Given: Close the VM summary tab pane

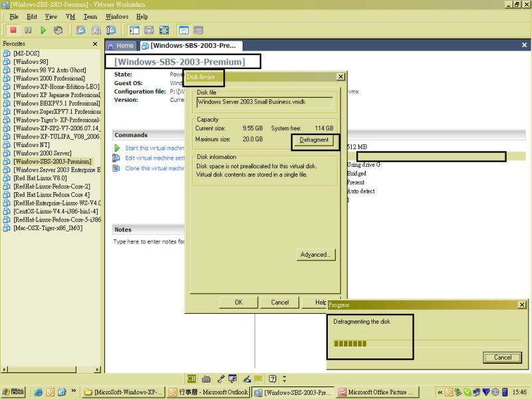Looking at the screenshot, I should tap(524, 45).
